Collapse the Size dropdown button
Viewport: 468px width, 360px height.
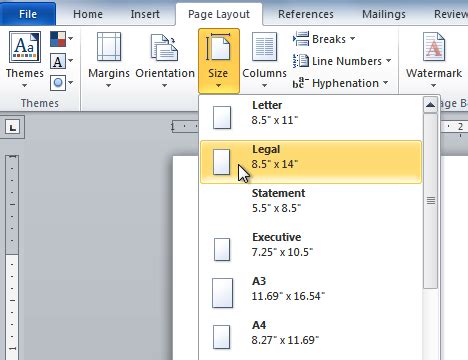tap(219, 61)
